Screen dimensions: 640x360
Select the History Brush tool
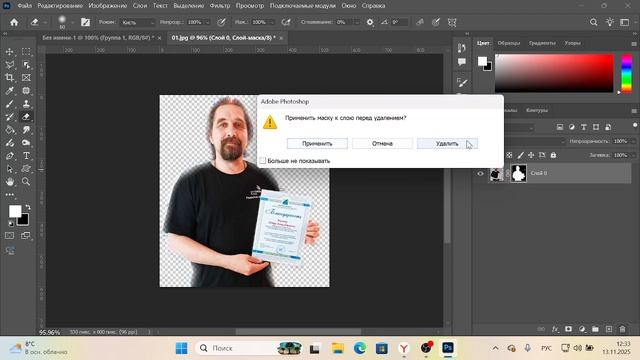click(x=9, y=117)
